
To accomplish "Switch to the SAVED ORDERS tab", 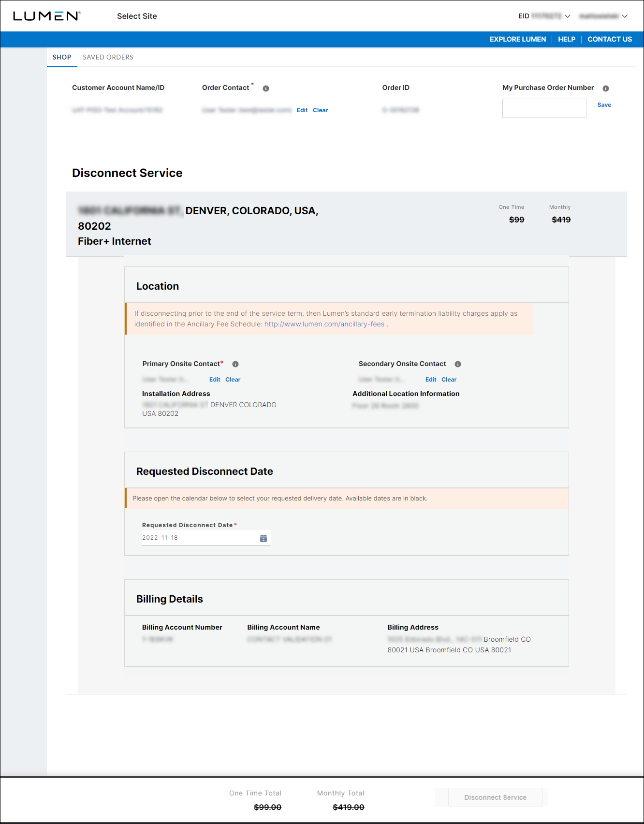I will (x=108, y=57).
